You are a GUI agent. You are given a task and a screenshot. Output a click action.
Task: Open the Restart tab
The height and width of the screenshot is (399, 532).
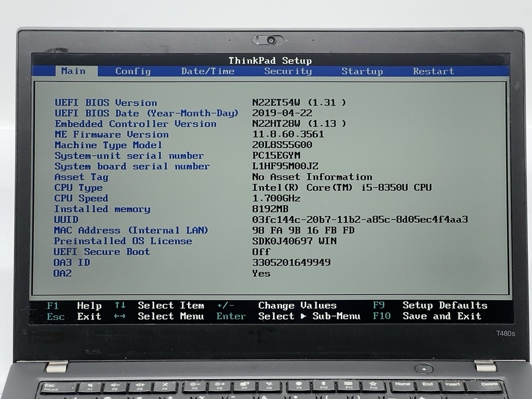coord(433,71)
